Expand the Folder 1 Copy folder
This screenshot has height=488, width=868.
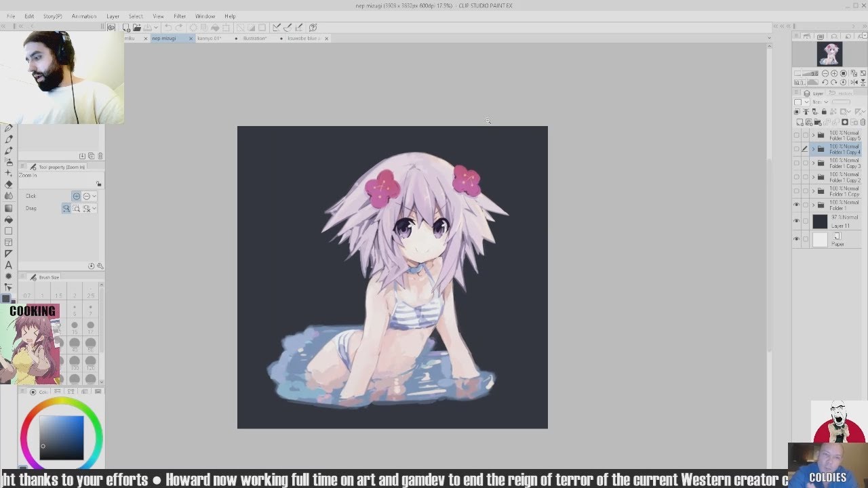[813, 191]
